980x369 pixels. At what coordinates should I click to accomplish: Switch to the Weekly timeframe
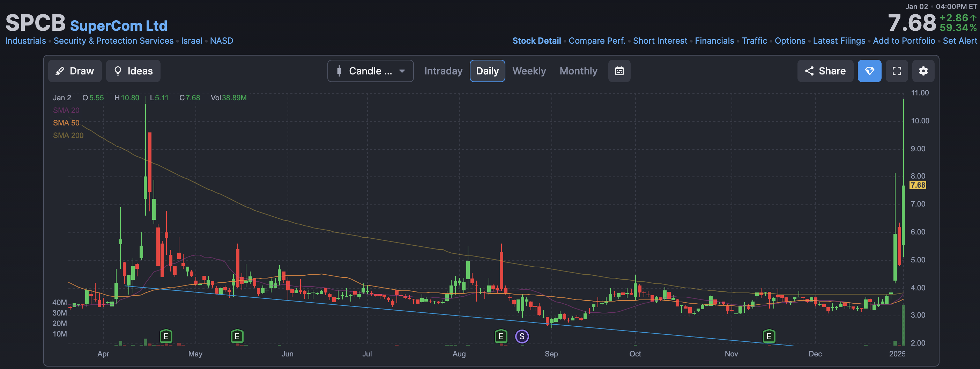pos(529,71)
